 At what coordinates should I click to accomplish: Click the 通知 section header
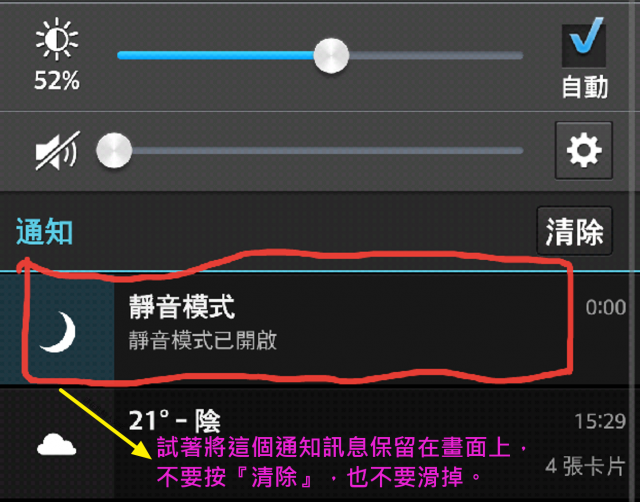click(x=44, y=231)
